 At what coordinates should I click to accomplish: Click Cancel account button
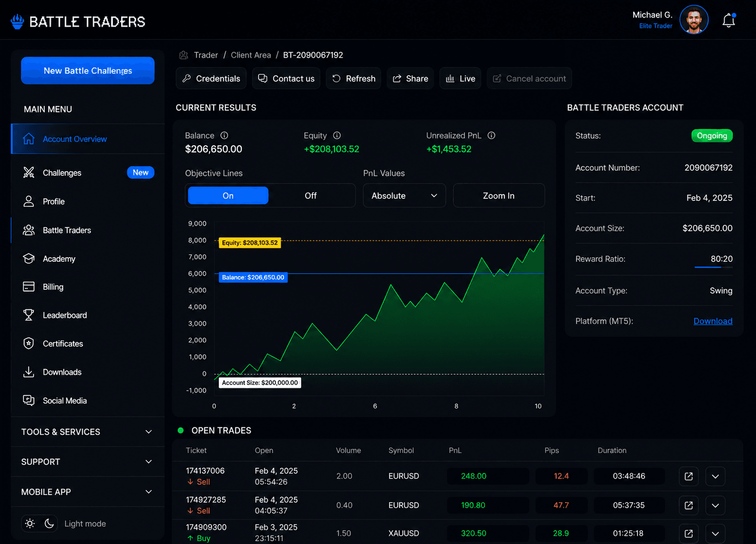coord(530,78)
